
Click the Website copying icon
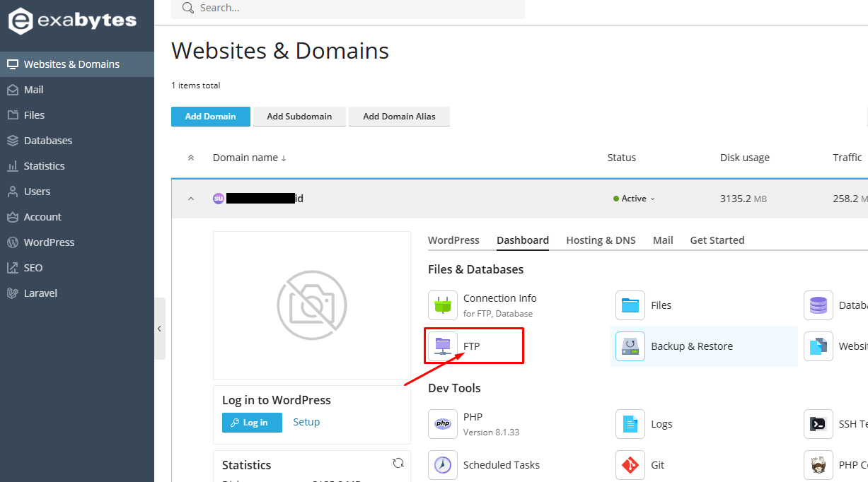(x=818, y=346)
